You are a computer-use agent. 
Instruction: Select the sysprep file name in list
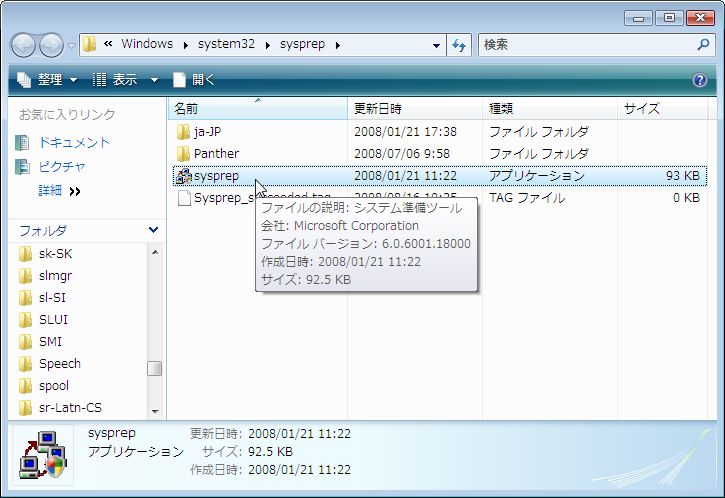click(x=216, y=176)
